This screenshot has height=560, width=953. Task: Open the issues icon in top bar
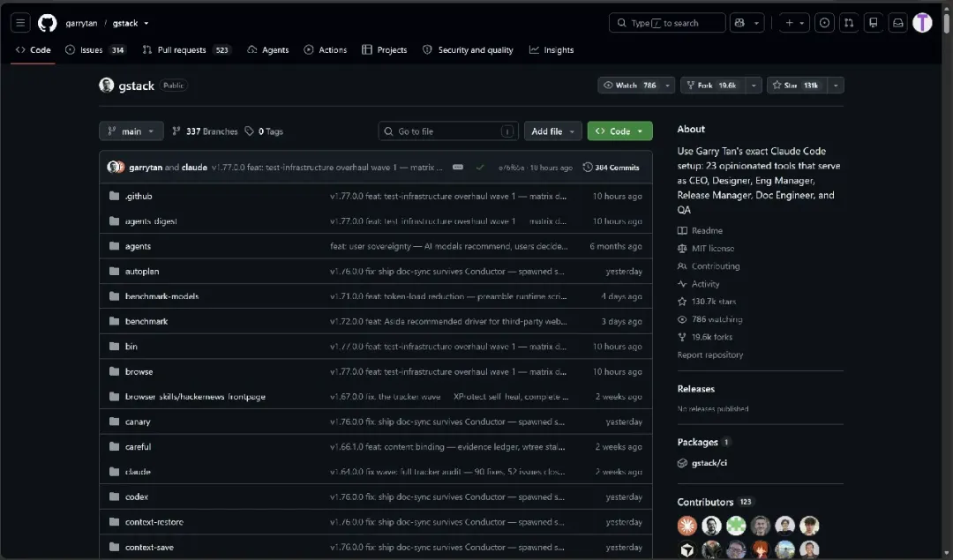click(824, 23)
